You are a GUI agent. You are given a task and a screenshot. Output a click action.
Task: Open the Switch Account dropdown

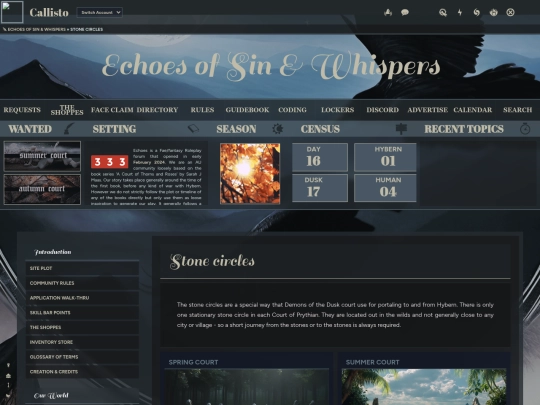100,12
